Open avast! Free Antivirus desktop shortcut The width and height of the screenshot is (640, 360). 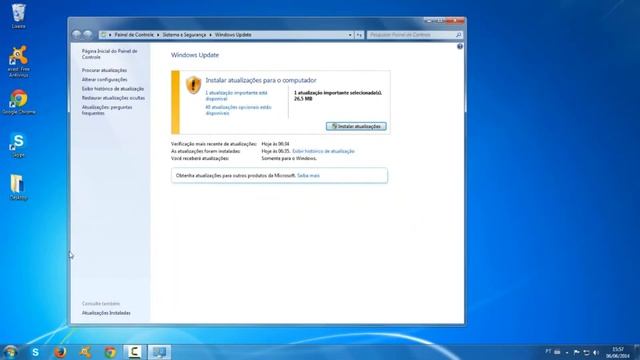18,61
